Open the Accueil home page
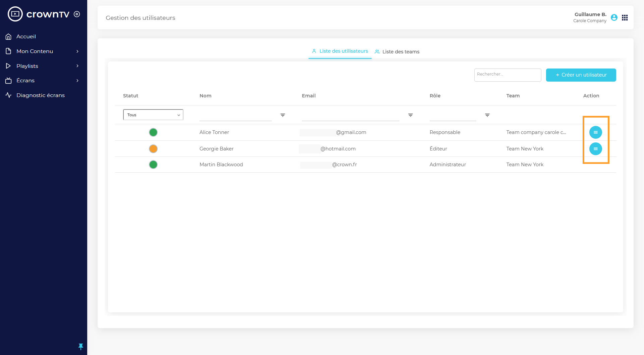Image resolution: width=644 pixels, height=355 pixels. point(26,37)
